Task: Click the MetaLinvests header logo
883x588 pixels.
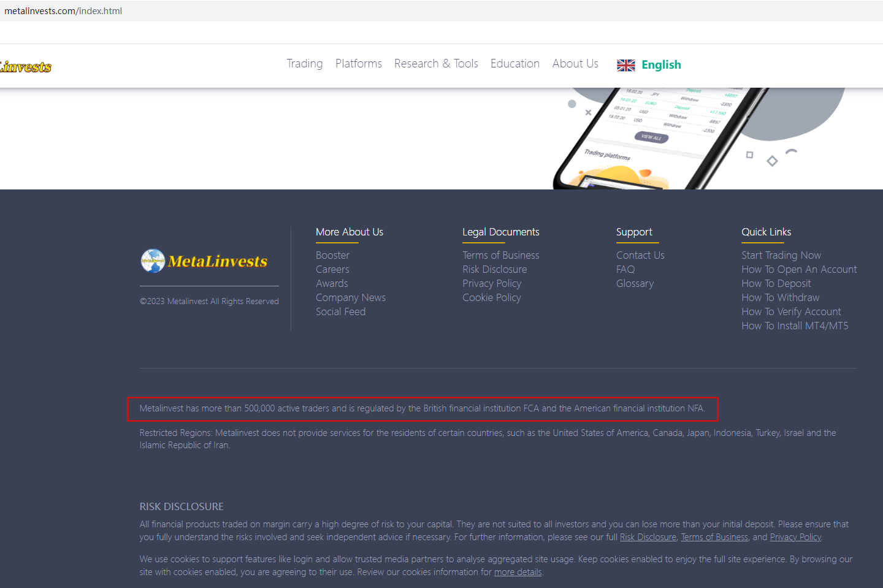Action: click(25, 66)
